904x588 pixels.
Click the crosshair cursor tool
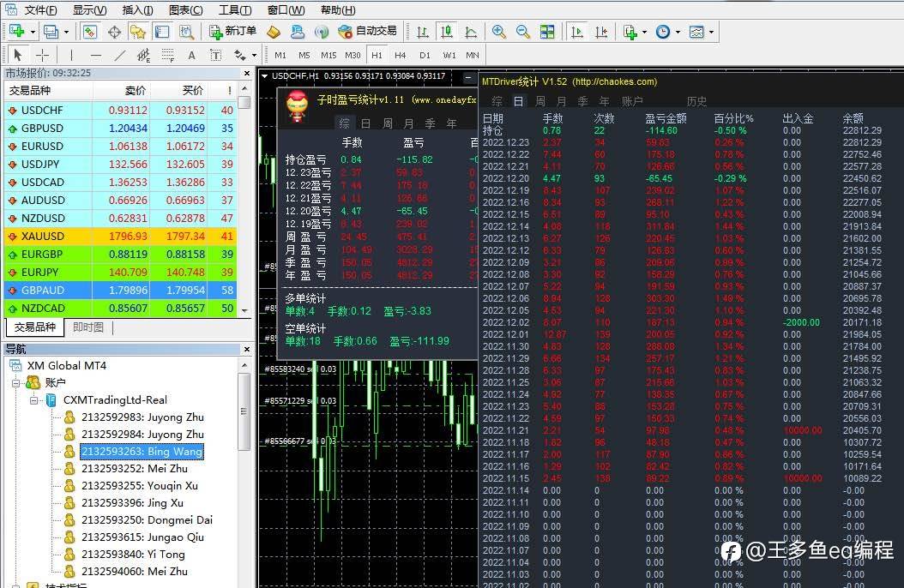pyautogui.click(x=42, y=55)
